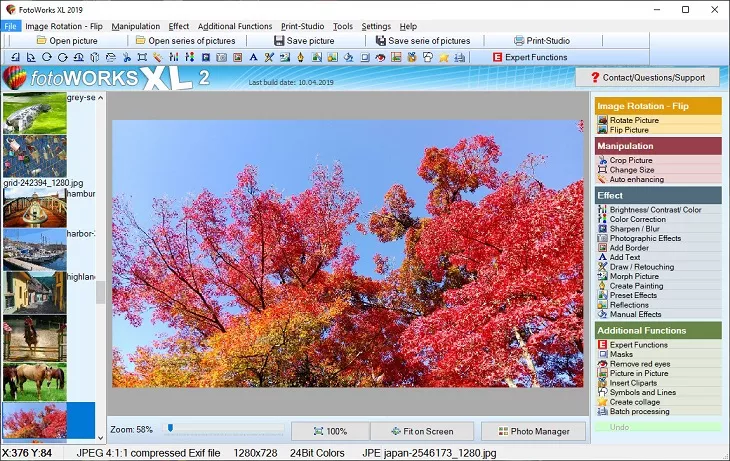
Task: Open the Settings menu
Action: (x=376, y=27)
